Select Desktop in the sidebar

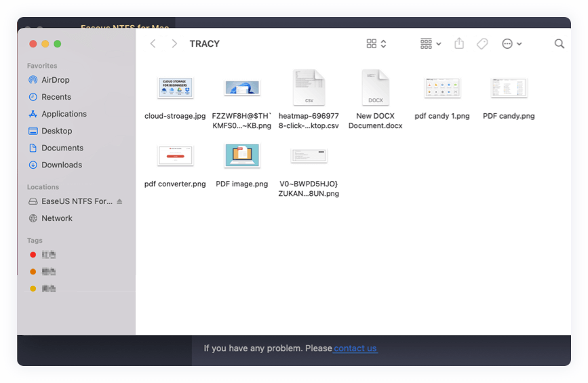50,131
